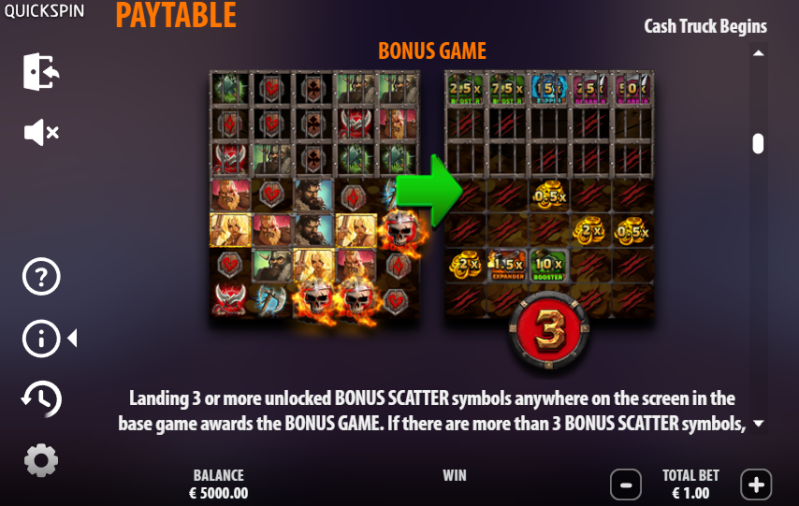Open the game history clock icon
The height and width of the screenshot is (506, 799).
(41, 399)
